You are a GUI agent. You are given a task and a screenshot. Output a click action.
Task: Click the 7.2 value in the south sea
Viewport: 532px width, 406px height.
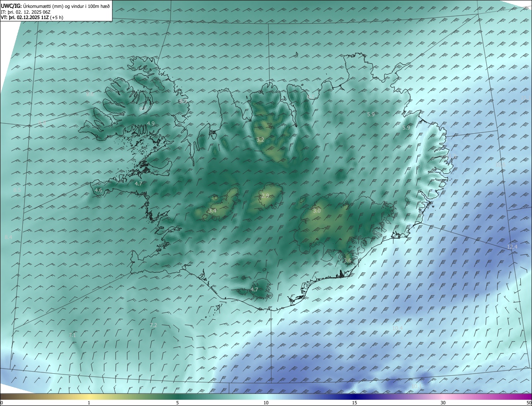pos(153,325)
